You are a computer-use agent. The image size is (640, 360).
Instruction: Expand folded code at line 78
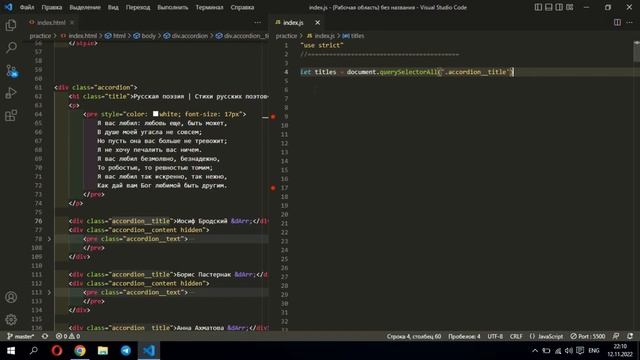point(49,239)
